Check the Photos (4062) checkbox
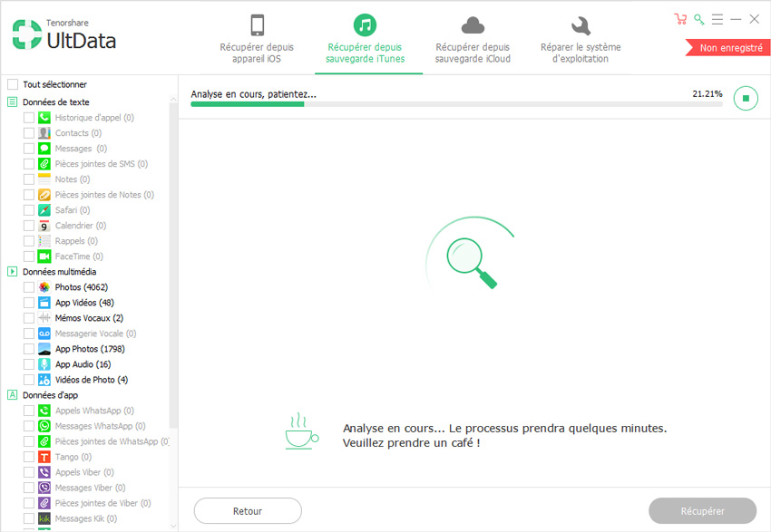Viewport: 771px width, 532px height. pos(29,287)
